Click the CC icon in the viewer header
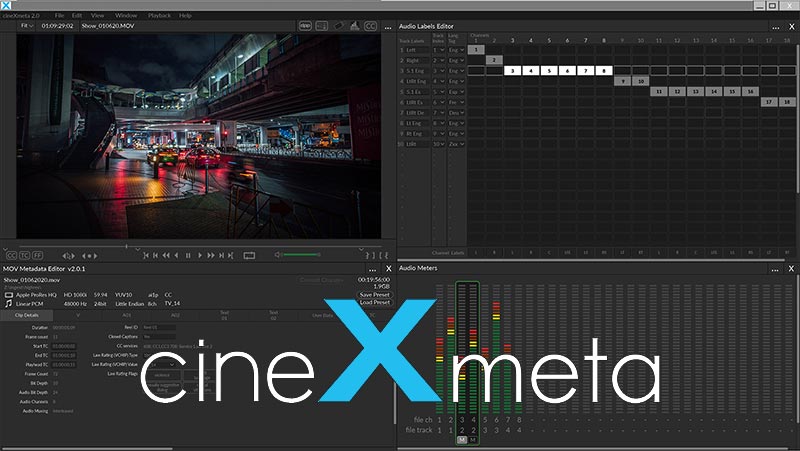The width and height of the screenshot is (800, 451). point(370,26)
